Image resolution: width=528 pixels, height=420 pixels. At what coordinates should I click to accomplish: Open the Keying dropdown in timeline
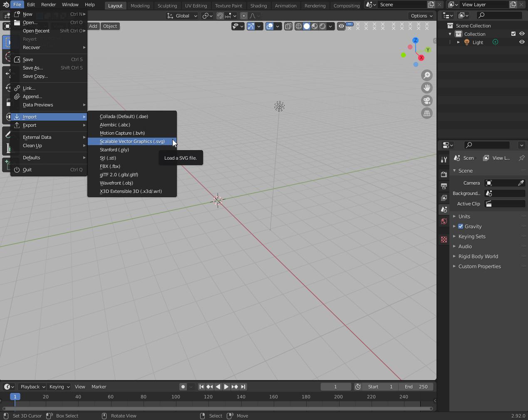[59, 387]
